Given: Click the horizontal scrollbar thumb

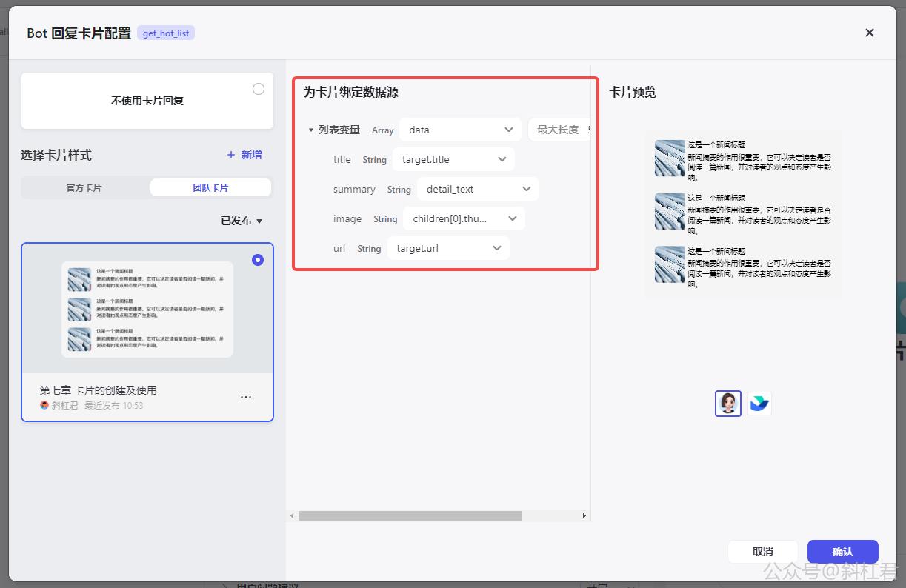Looking at the screenshot, I should [x=410, y=515].
